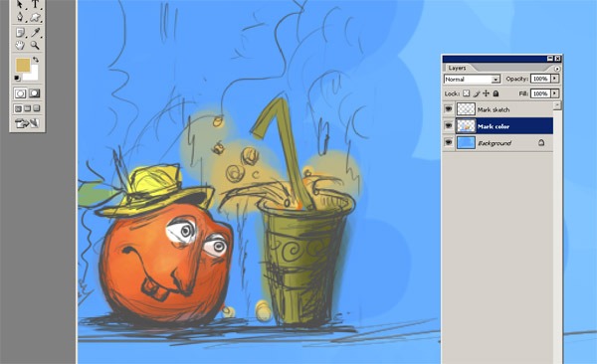This screenshot has width=597, height=364.
Task: Select the Pen tool
Action: (x=20, y=17)
